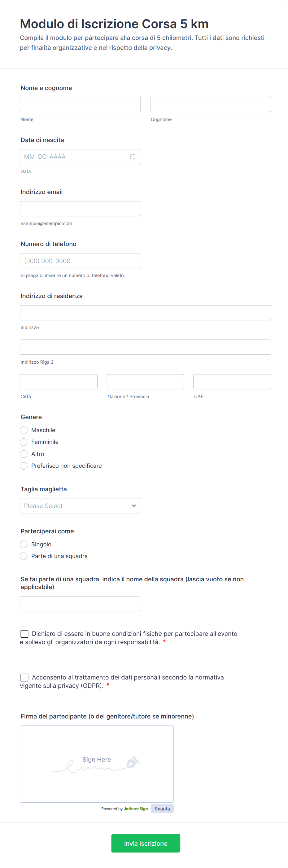Select the Maschile gender option
This screenshot has width=288, height=868.
[x=24, y=430]
